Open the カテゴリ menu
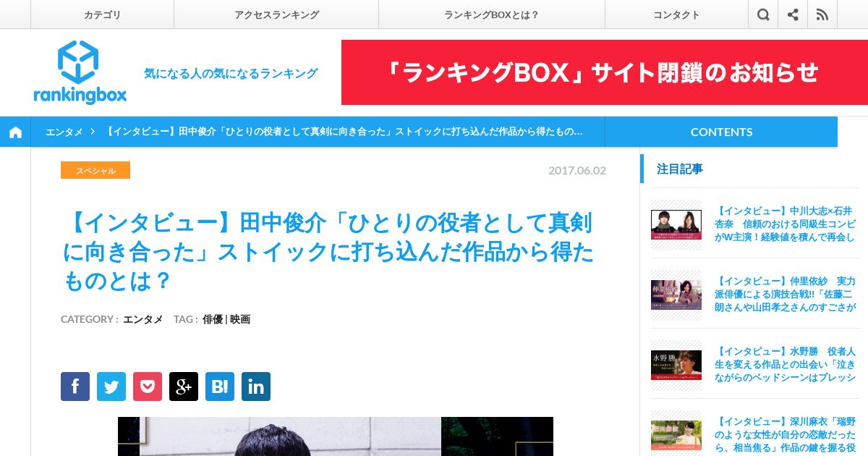The width and height of the screenshot is (868, 456). pos(102,14)
